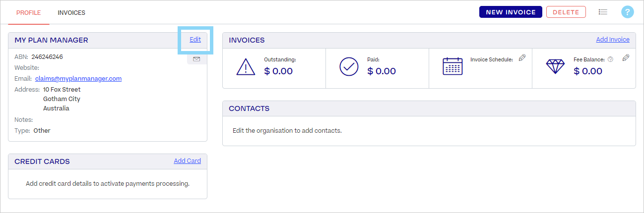Click the MY PLAN MANAGER panel heading

(52, 40)
